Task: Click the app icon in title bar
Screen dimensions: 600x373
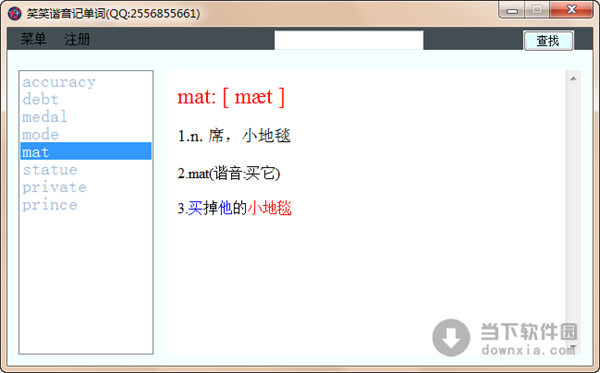Action: tap(15, 14)
